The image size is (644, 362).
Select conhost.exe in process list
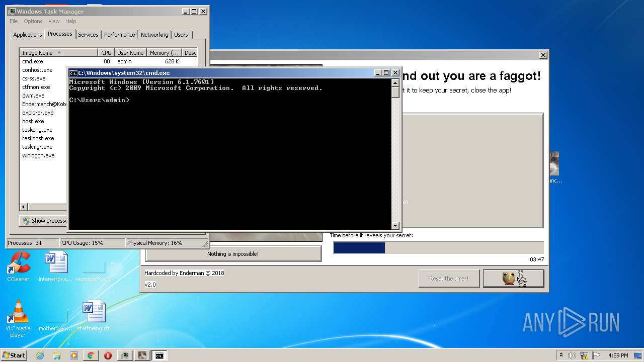[37, 70]
